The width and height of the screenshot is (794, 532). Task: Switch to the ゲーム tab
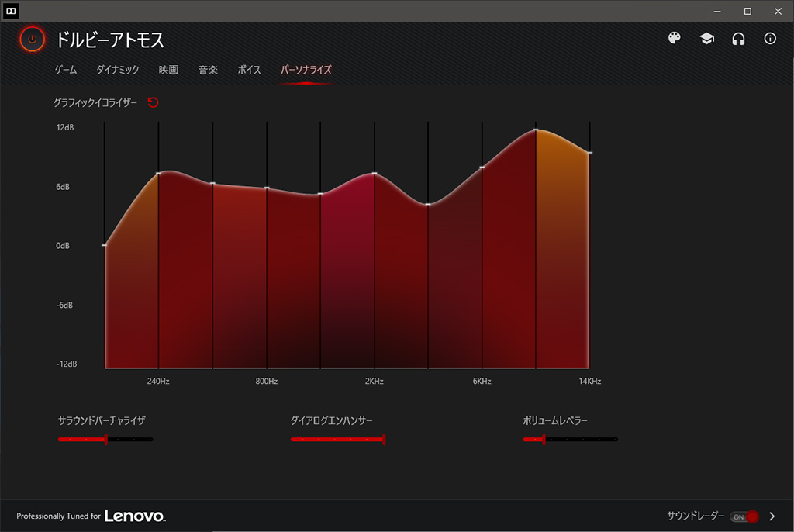click(66, 70)
